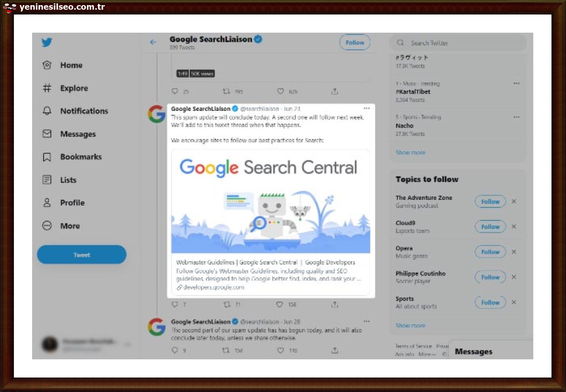Open Notifications in the sidebar

[75, 111]
